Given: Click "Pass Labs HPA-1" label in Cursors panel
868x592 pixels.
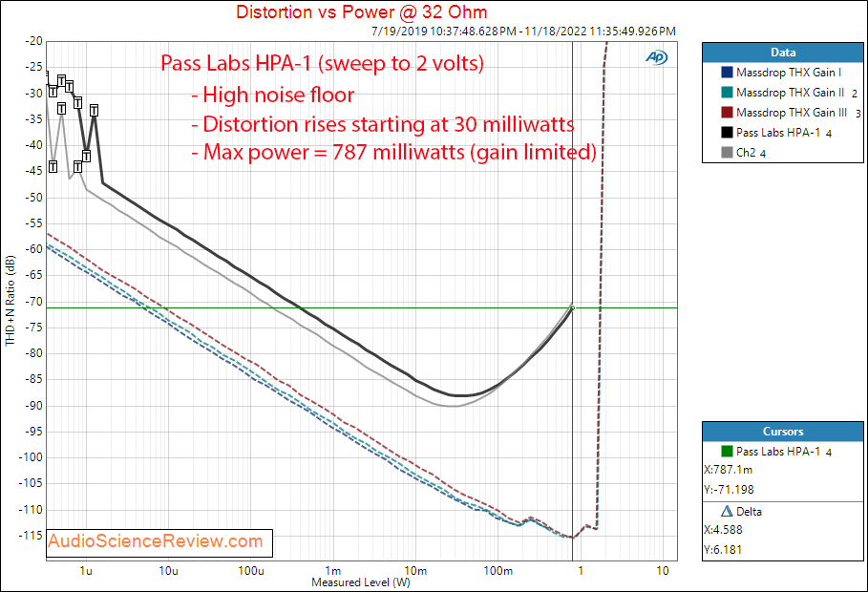Looking at the screenshot, I should pos(778,452).
